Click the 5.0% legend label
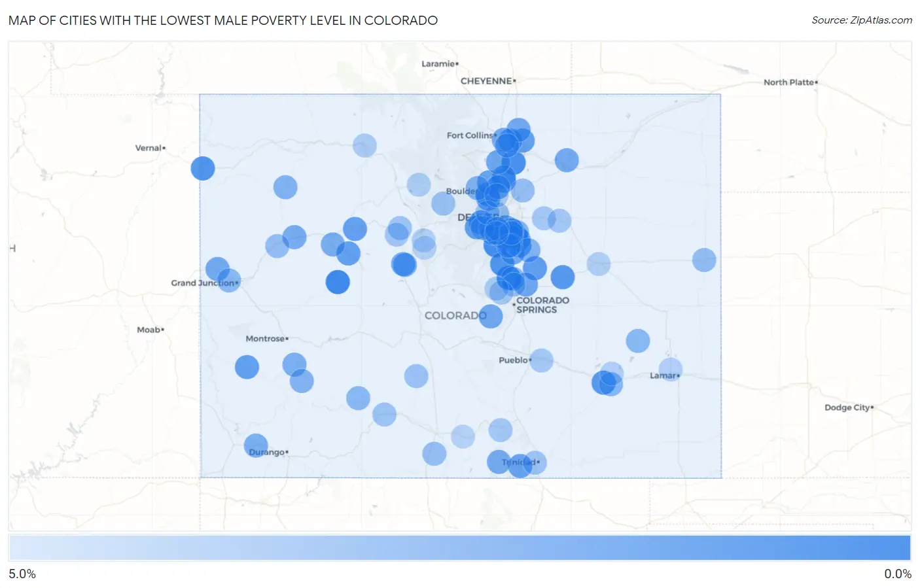This screenshot has height=588, width=920. pyautogui.click(x=22, y=574)
